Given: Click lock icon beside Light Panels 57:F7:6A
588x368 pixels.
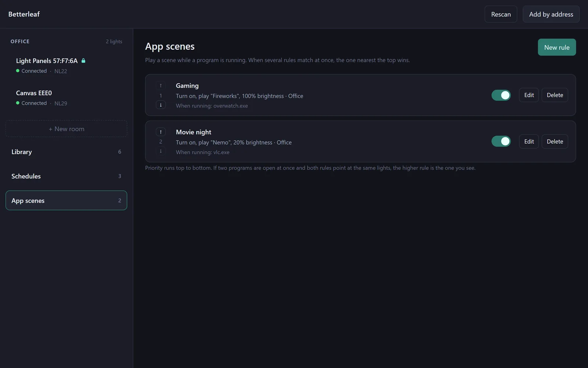Looking at the screenshot, I should (x=83, y=61).
